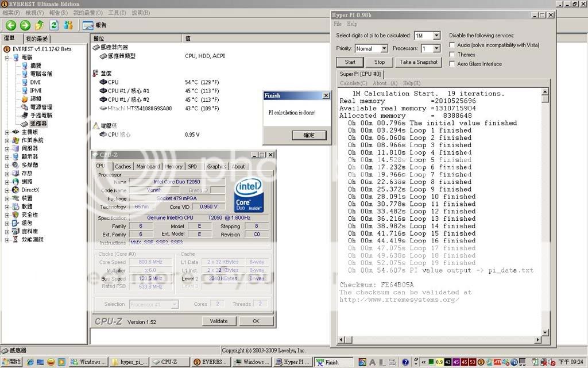This screenshot has width=588, height=368.
Task: Toggle Audio Vista incompatibility checkbox
Action: click(452, 45)
